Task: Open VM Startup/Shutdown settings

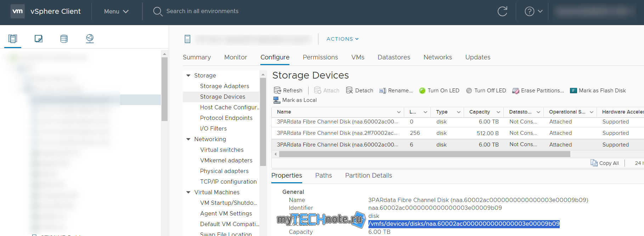Action: (x=228, y=203)
